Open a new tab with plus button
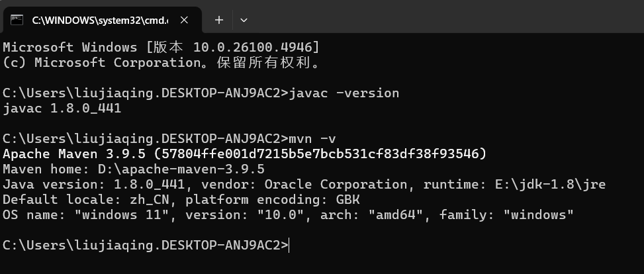 (219, 20)
